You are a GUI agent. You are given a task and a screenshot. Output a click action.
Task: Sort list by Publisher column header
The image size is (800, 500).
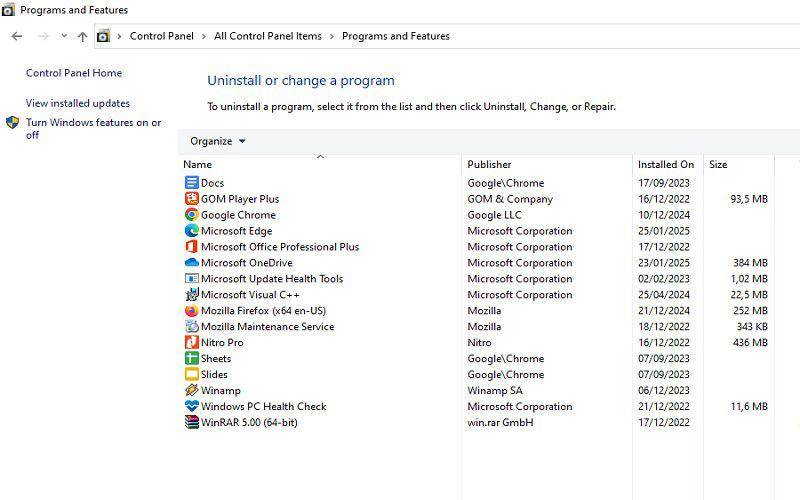[489, 164]
